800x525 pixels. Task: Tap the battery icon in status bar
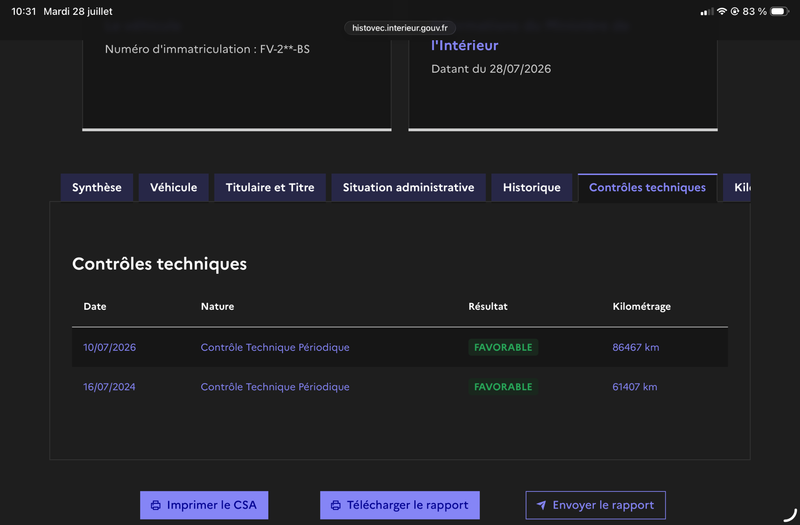[x=780, y=11]
